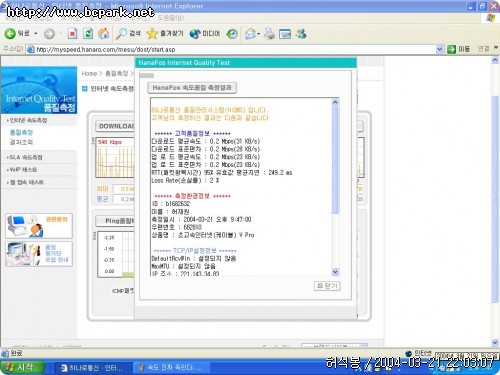The image size is (500, 375).
Task: Switch to 속도 taskbar window
Action: 171,367
